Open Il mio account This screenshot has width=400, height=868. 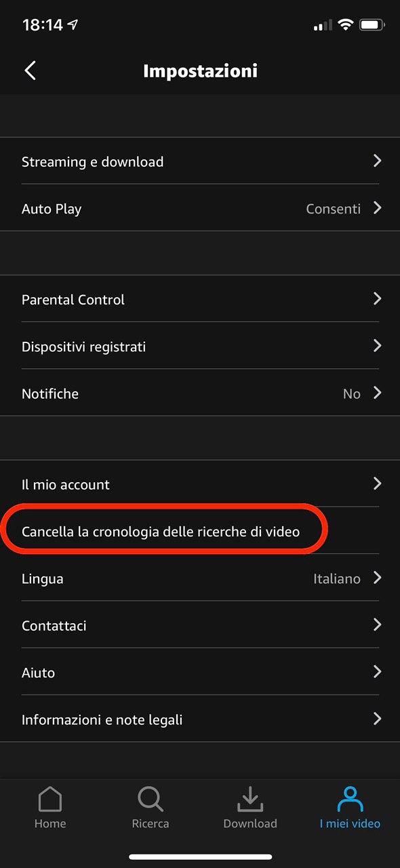[x=200, y=484]
